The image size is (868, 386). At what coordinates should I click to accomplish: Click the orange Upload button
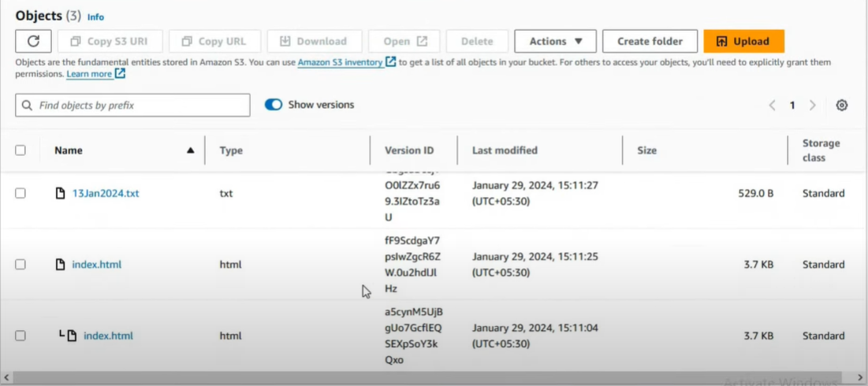(x=744, y=42)
